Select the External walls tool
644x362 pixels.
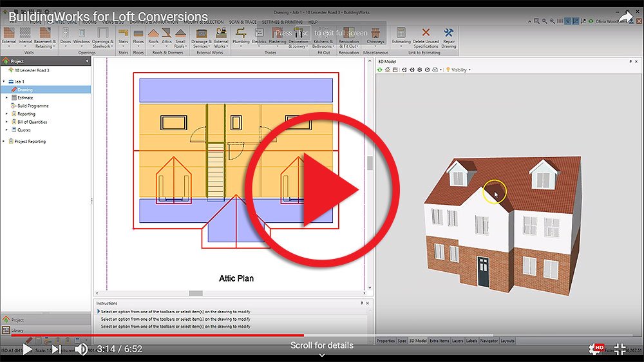coord(8,36)
